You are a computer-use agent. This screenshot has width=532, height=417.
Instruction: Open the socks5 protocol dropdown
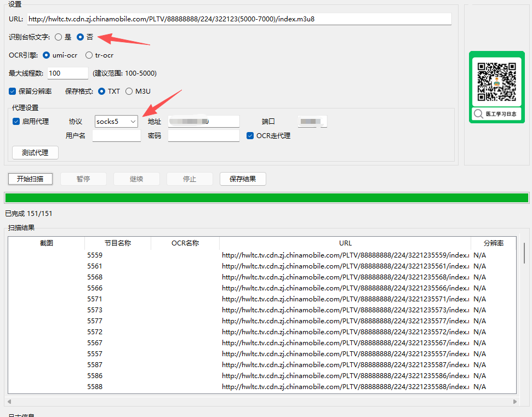pyautogui.click(x=116, y=122)
